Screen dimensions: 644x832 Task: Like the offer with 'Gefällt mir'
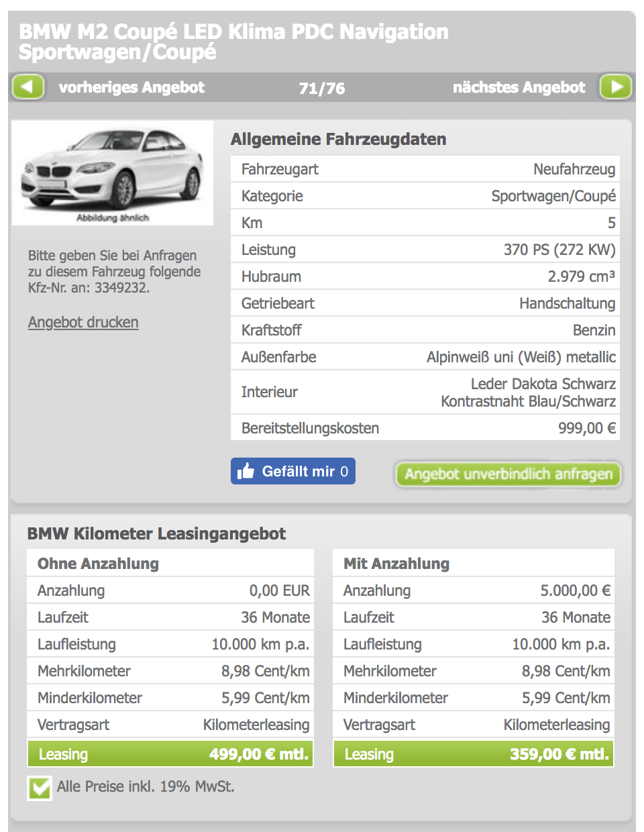293,471
